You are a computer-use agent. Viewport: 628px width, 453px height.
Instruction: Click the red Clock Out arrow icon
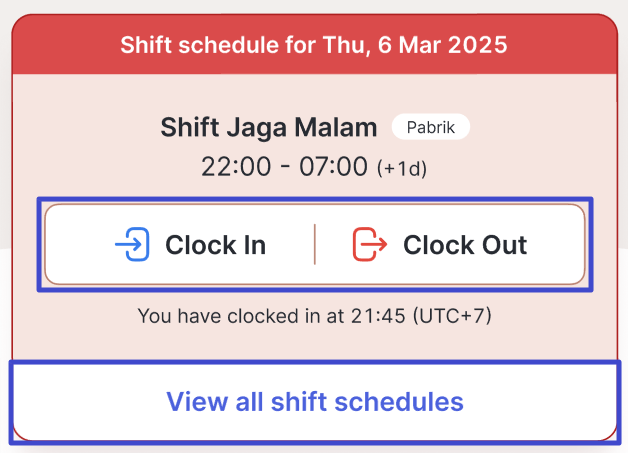[370, 244]
